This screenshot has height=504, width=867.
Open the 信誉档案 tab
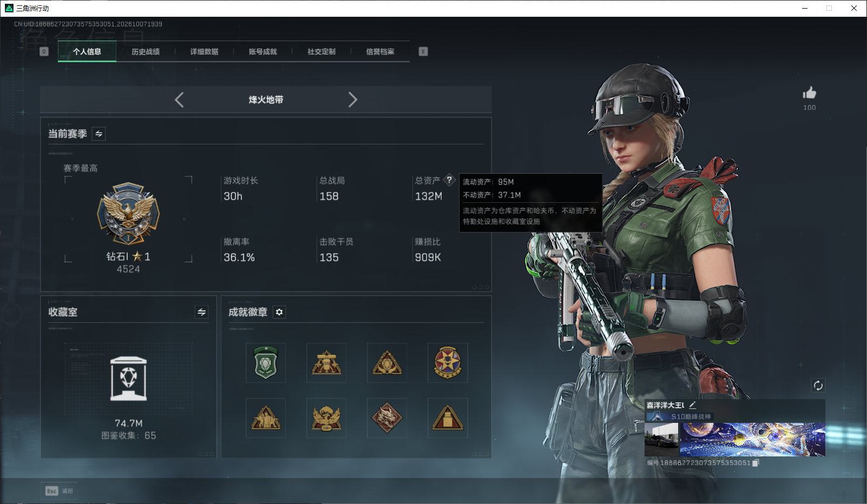click(380, 52)
